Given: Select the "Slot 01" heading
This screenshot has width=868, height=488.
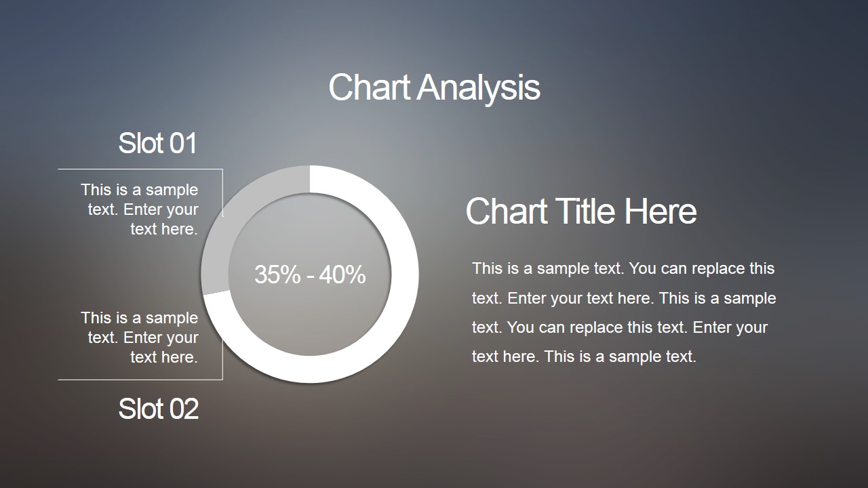Looking at the screenshot, I should point(158,144).
